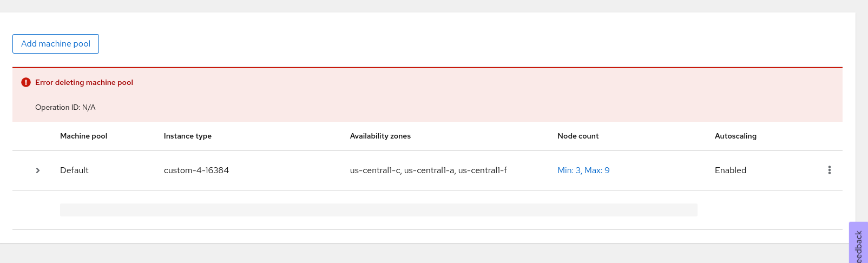The height and width of the screenshot is (263, 868).
Task: Click the Add machine pool button
Action: (56, 44)
